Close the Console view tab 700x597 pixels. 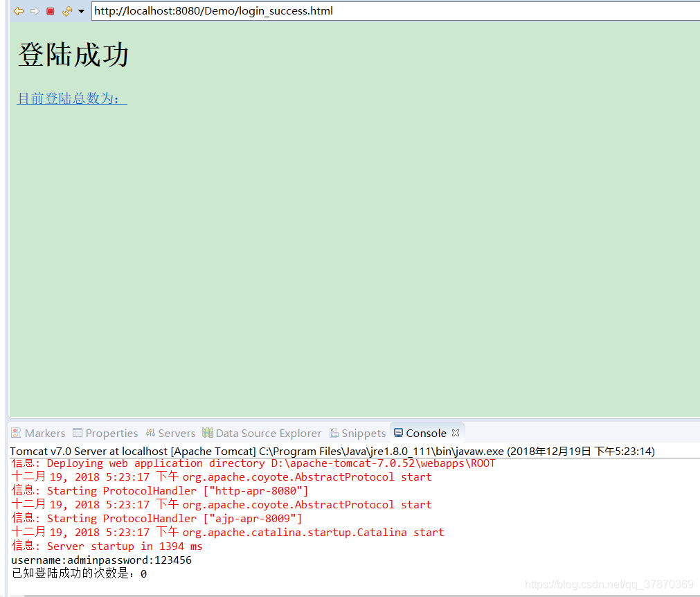[456, 433]
